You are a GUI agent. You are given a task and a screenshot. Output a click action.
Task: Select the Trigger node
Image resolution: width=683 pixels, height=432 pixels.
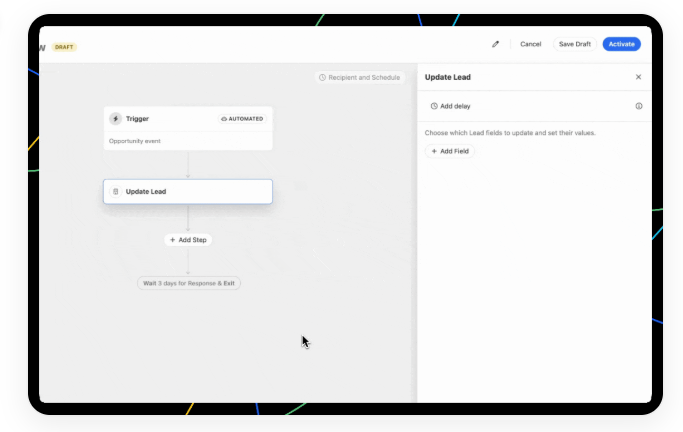click(x=188, y=128)
